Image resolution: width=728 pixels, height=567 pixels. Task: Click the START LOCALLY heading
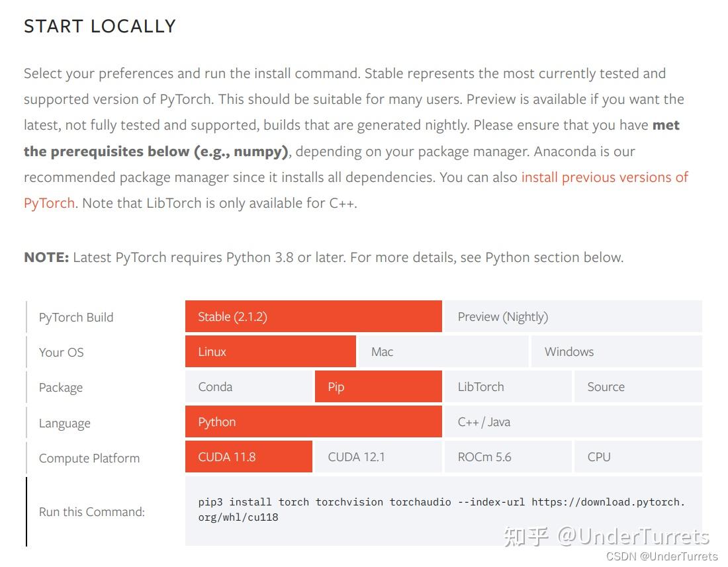(99, 26)
